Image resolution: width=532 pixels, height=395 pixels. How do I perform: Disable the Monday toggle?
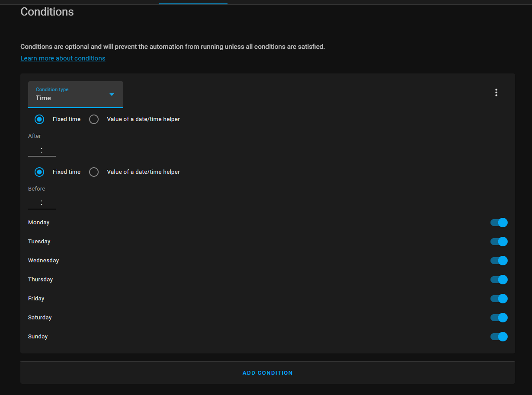[x=499, y=222]
